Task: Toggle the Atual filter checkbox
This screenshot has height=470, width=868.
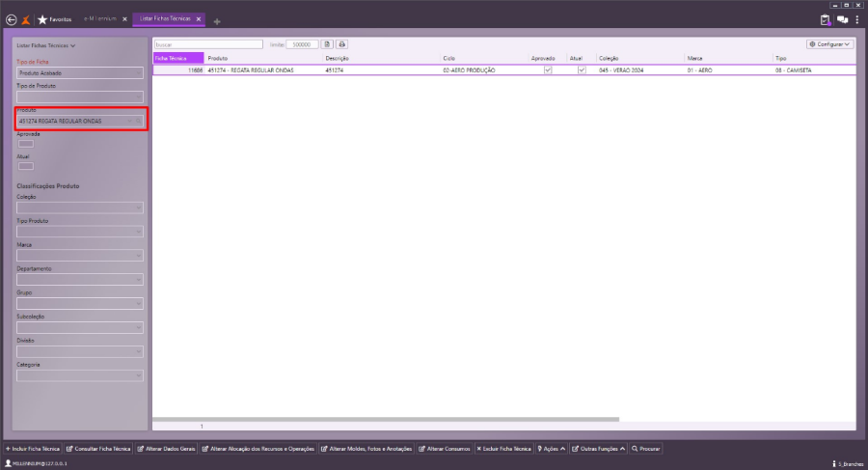Action: tap(25, 166)
